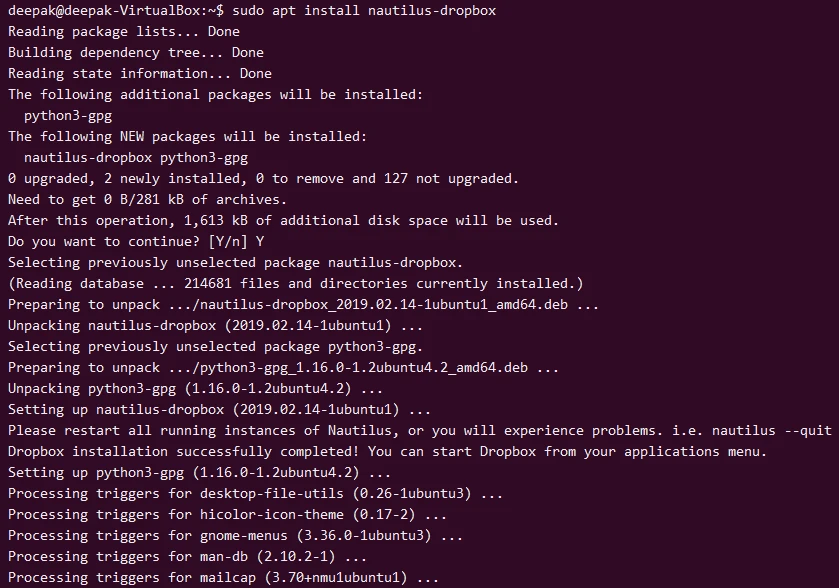Click the 'sudo apt install nautilus-dropbox' command
839x588 pixels.
372,10
